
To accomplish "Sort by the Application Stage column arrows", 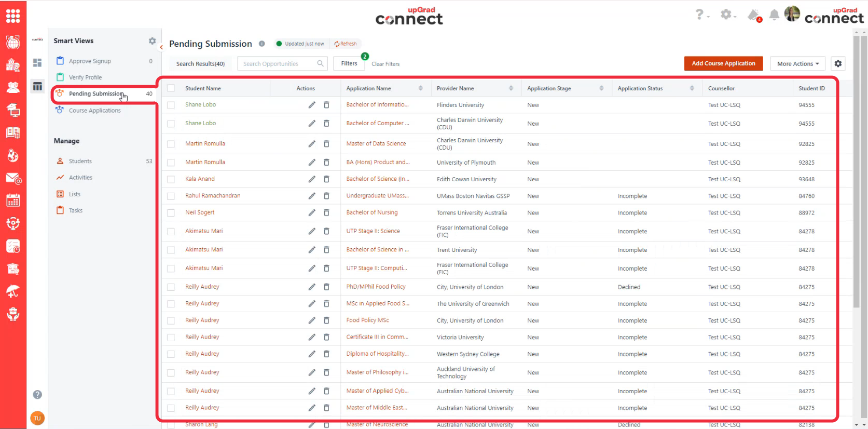I will (x=601, y=88).
